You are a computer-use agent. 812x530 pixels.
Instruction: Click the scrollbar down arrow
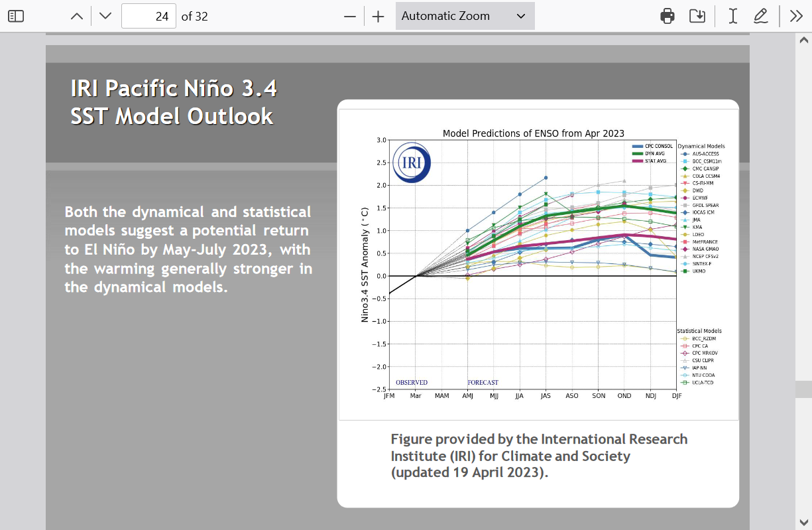pos(805,521)
